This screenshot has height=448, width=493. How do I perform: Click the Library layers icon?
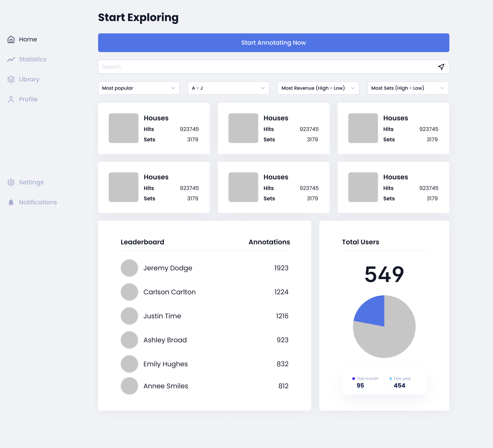click(x=11, y=79)
